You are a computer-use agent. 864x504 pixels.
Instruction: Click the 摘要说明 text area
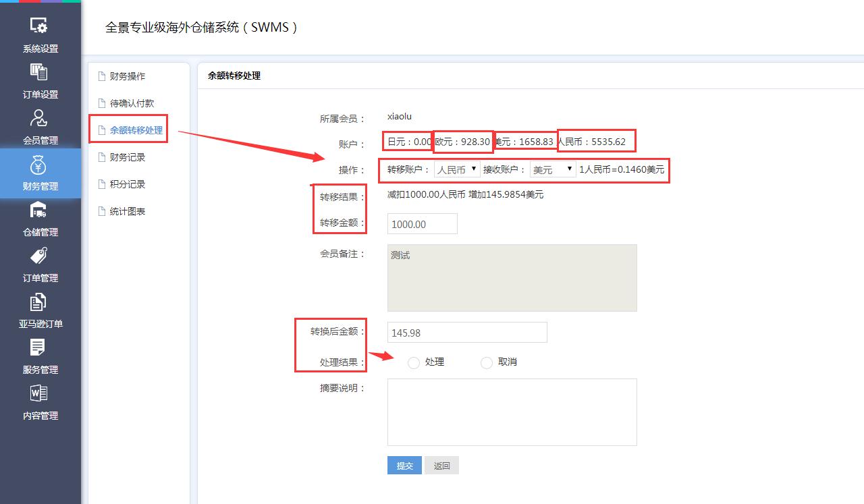[512, 412]
